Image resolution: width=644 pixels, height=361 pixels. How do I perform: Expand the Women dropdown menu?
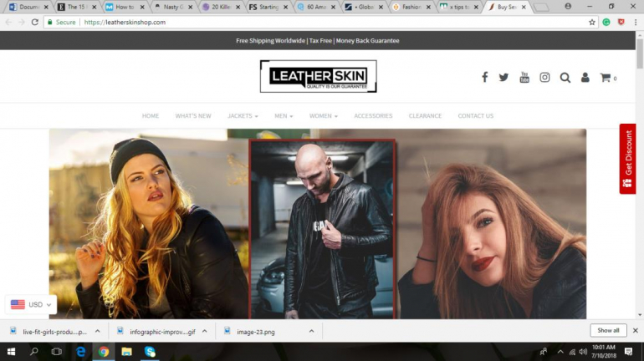323,116
